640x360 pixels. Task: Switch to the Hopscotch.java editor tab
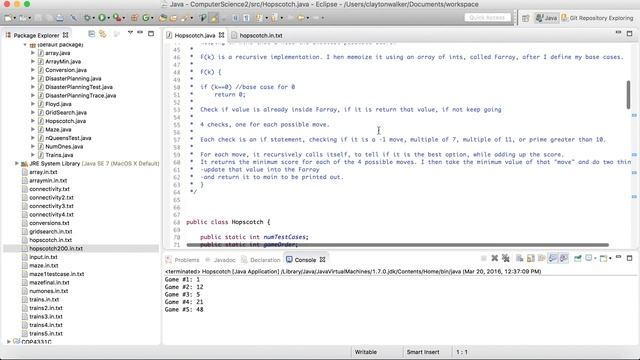tap(195, 36)
